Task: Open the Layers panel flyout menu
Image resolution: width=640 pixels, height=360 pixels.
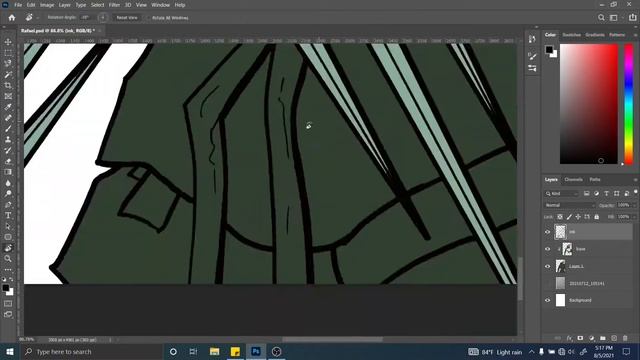Action: [635, 180]
